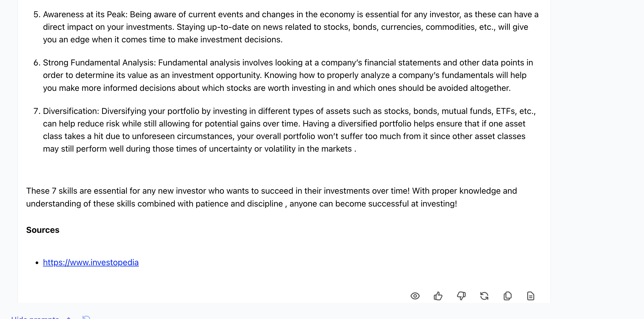This screenshot has height=319, width=644.
Task: Click the undo arrow icon next to Hide prompts
Action: click(86, 317)
